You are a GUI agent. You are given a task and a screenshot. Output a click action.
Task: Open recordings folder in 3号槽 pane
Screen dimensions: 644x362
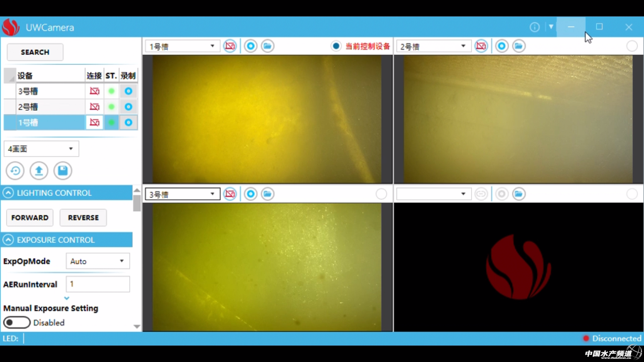(x=267, y=194)
